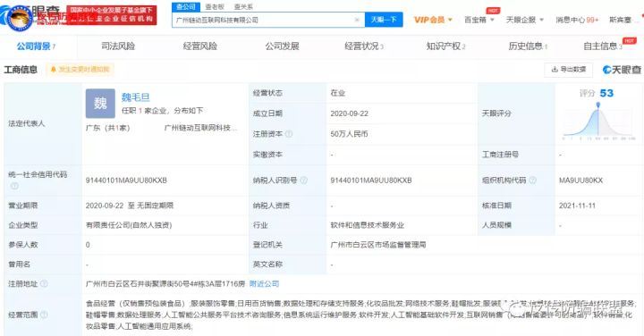Open the 附近公司 link
Viewport: 644px width, 336px height.
(264, 283)
